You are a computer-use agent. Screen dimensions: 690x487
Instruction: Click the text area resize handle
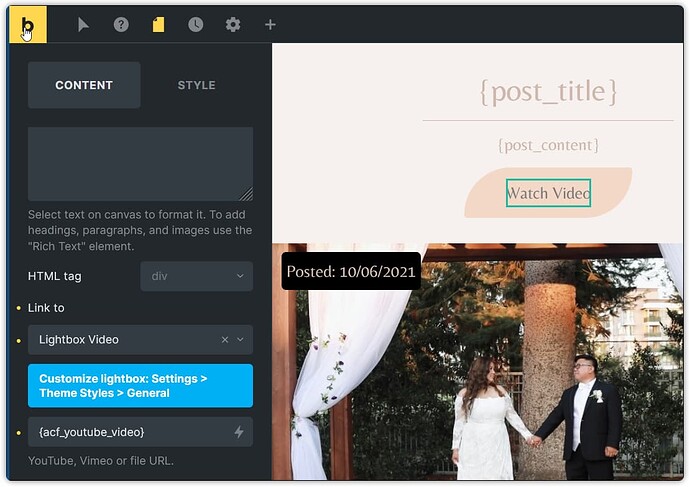[246, 194]
